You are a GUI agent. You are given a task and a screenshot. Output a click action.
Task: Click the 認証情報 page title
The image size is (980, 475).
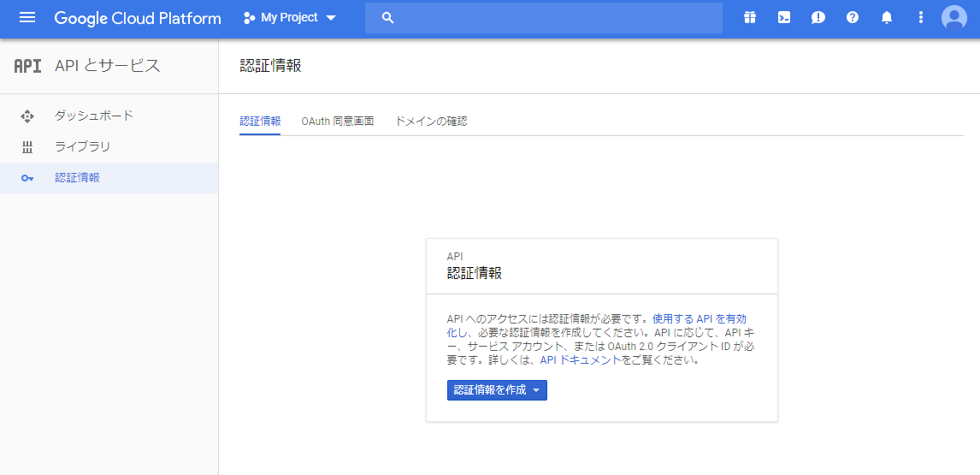(270, 67)
